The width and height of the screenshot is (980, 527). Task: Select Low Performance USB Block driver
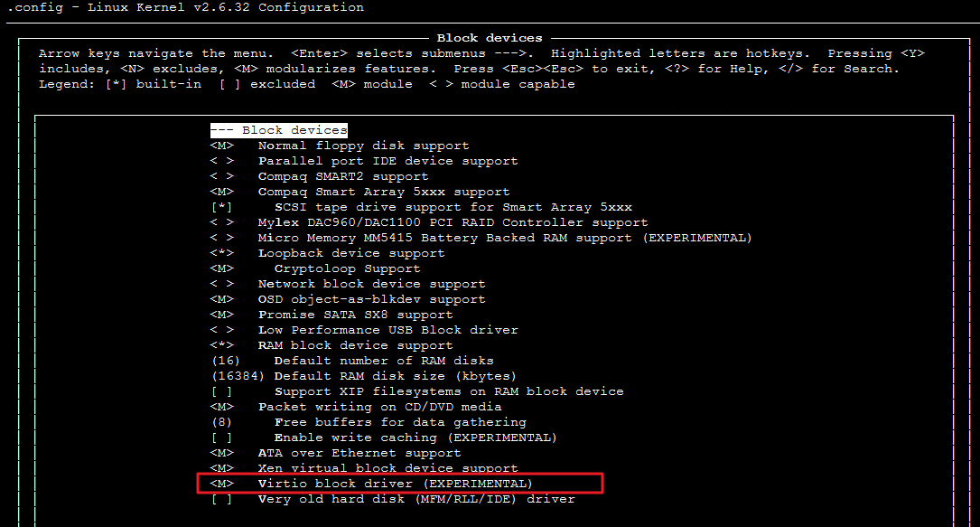[387, 330]
